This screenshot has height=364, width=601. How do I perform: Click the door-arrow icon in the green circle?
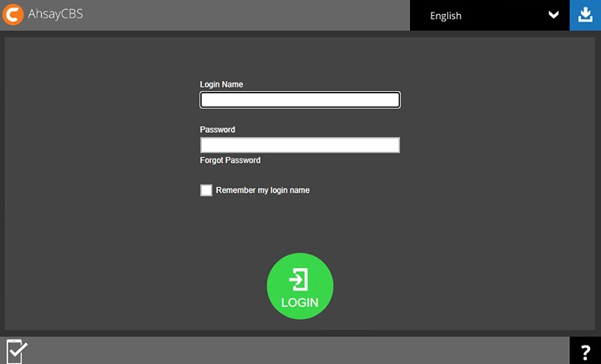(300, 279)
